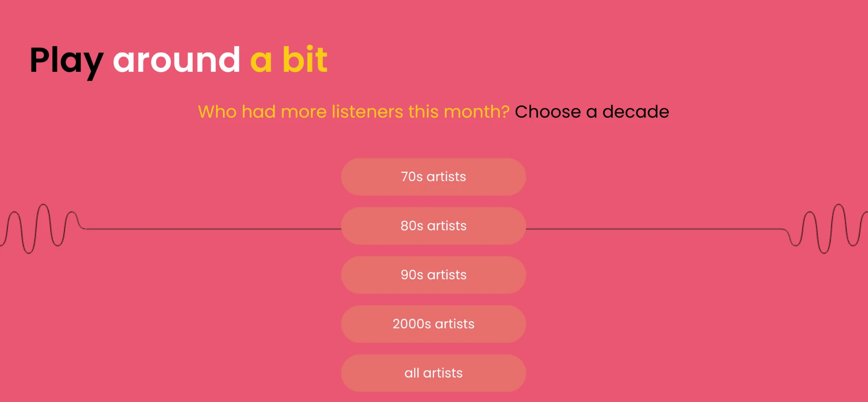
Task: Click the '90s' text in third button
Action: coord(412,275)
